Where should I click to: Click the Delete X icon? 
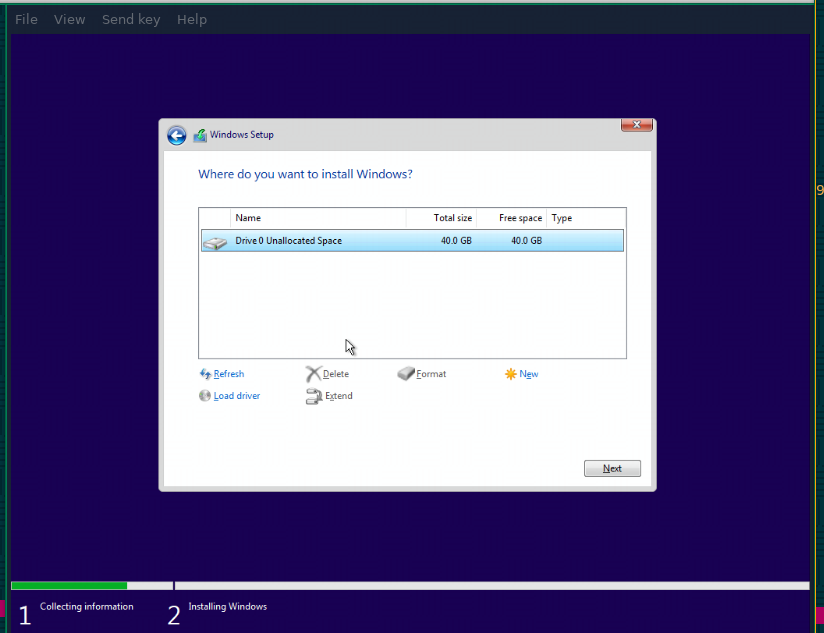pos(313,374)
